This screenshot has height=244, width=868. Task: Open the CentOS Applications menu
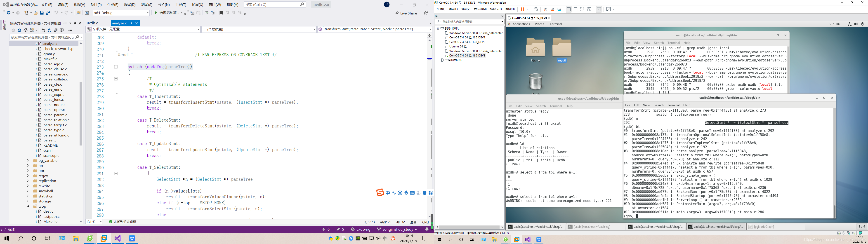[x=521, y=24]
